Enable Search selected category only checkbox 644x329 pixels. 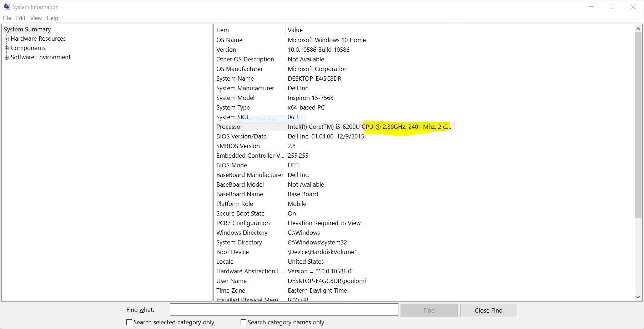(129, 322)
